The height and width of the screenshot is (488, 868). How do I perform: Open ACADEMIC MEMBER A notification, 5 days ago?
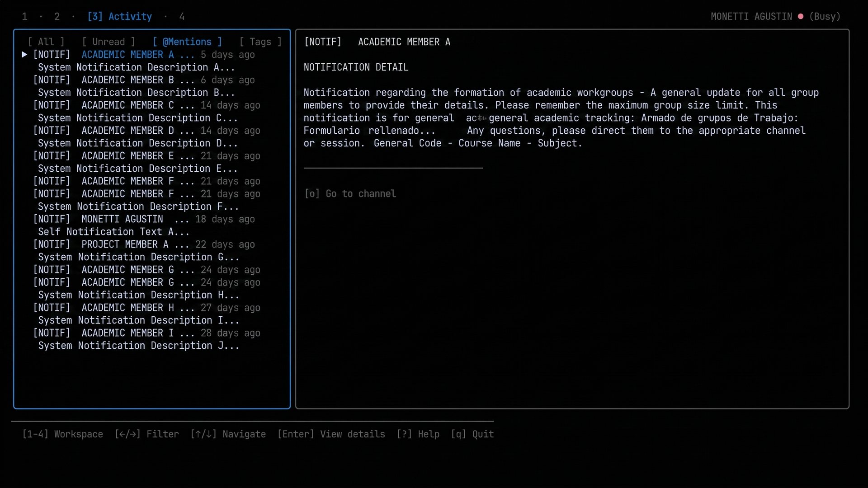[144, 55]
